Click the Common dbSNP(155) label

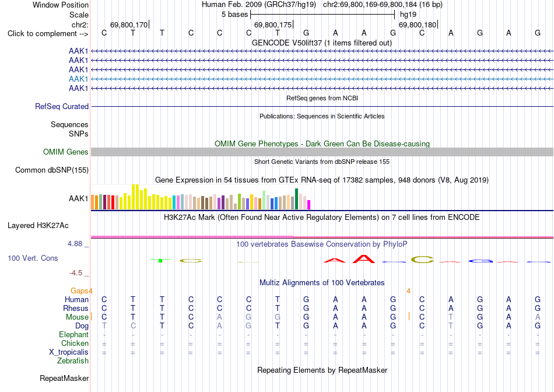coord(52,170)
